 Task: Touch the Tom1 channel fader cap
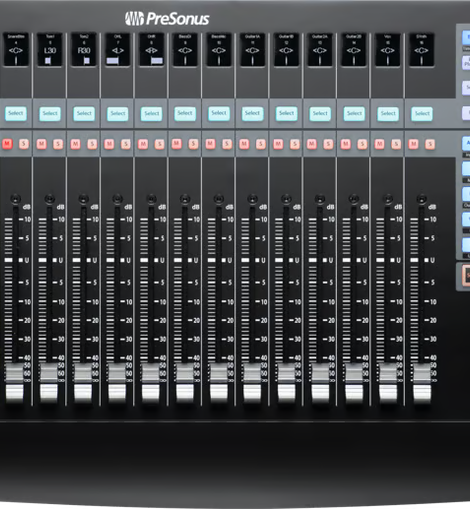[x=49, y=383]
